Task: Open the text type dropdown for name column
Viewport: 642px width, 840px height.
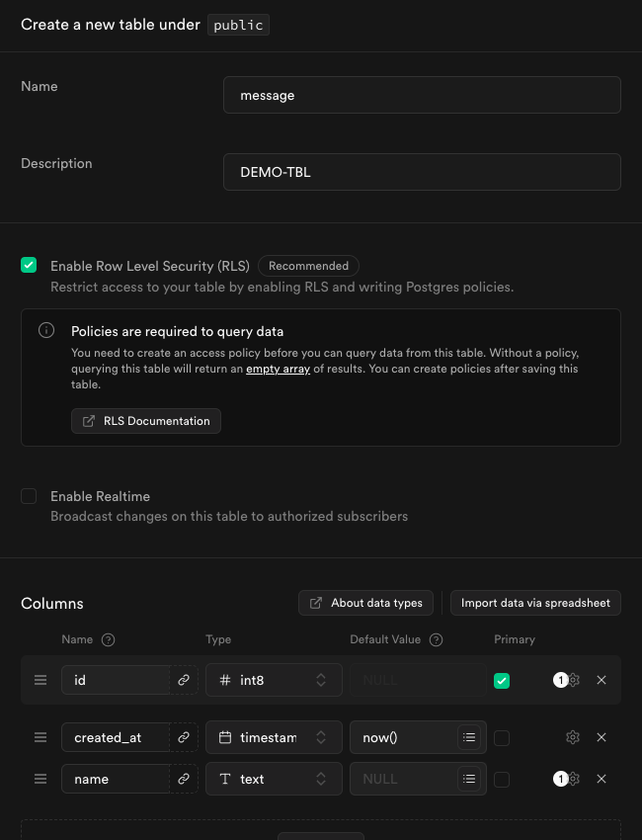Action: (x=274, y=779)
